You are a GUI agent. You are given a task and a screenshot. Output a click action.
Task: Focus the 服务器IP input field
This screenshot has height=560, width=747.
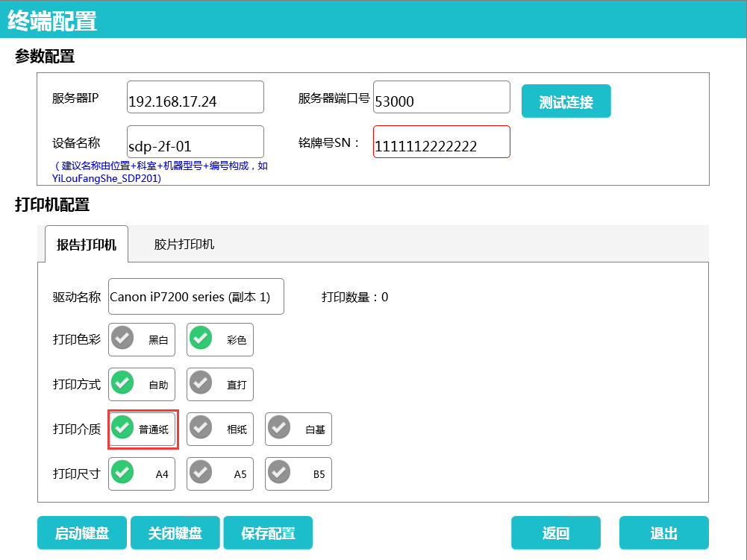196,98
